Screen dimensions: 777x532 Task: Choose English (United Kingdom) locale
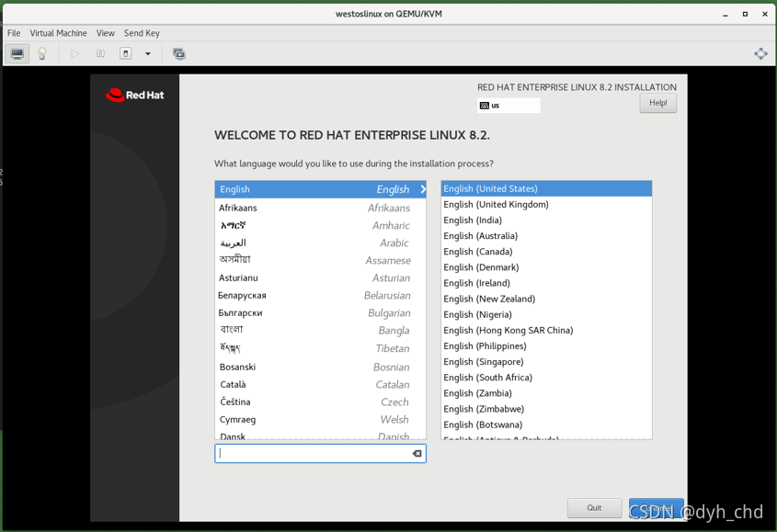546,205
